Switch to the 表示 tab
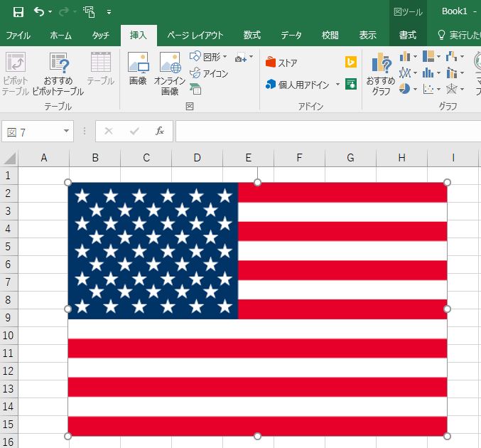 [x=368, y=36]
